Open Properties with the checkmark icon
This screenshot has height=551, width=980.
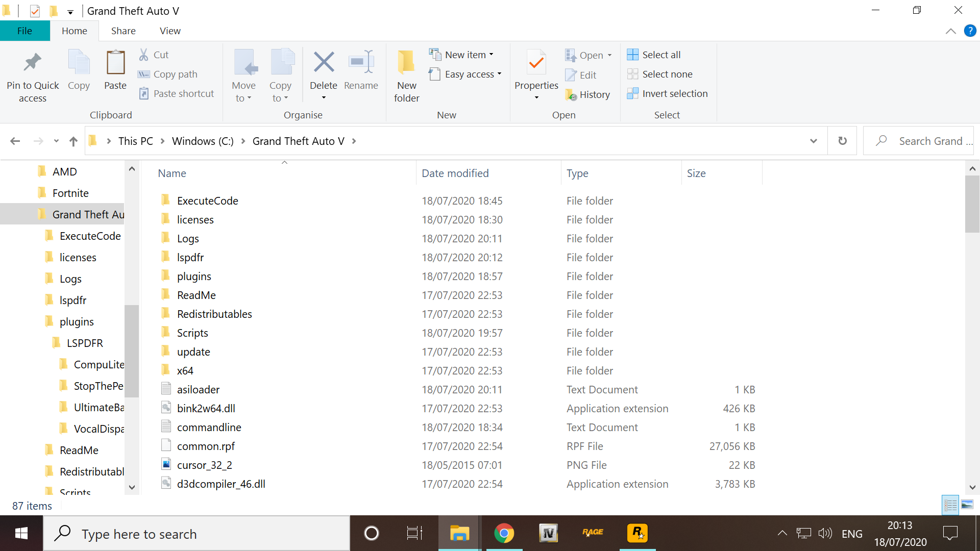coord(536,63)
